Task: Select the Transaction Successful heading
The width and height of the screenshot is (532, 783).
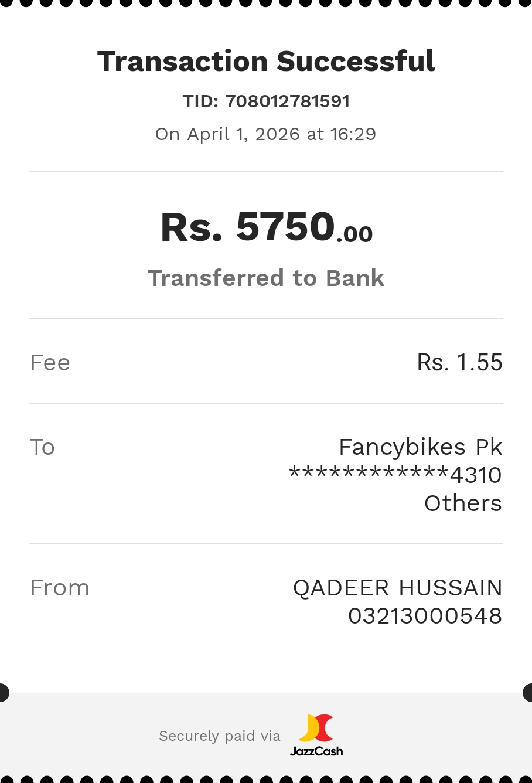Action: click(x=266, y=61)
